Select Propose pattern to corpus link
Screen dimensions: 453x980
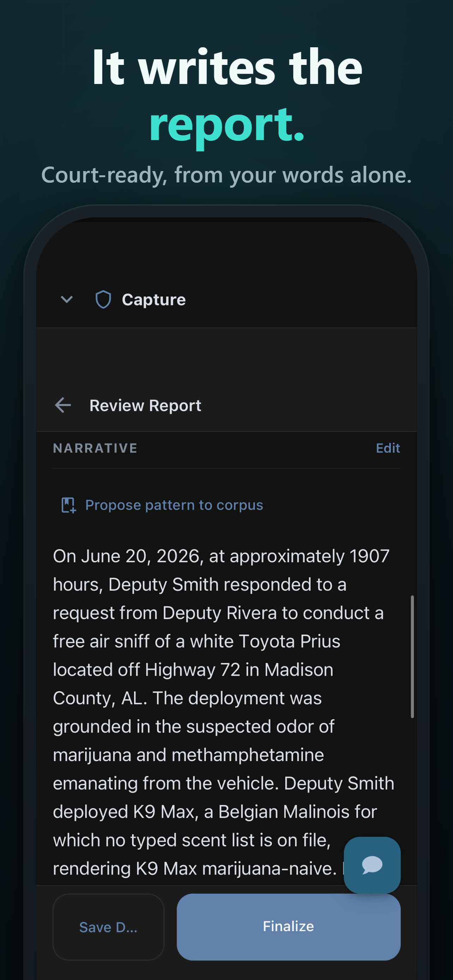pos(174,505)
